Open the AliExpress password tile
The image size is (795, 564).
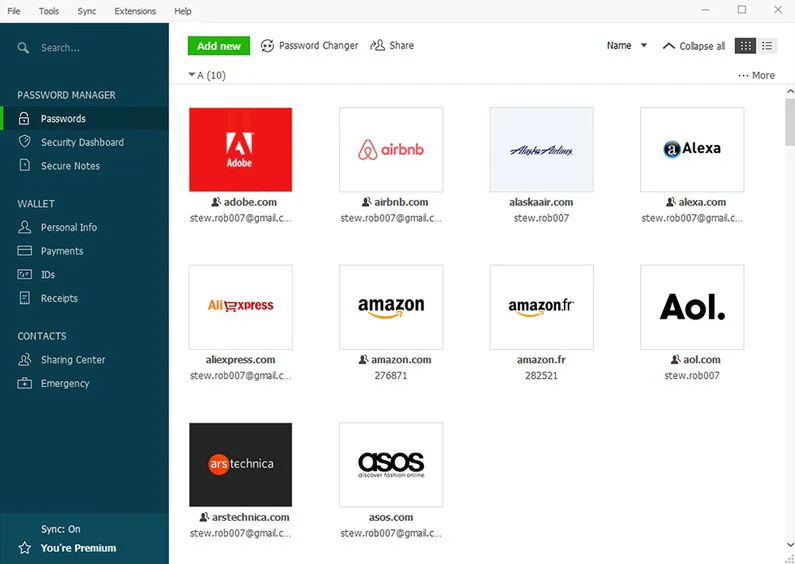click(240, 307)
